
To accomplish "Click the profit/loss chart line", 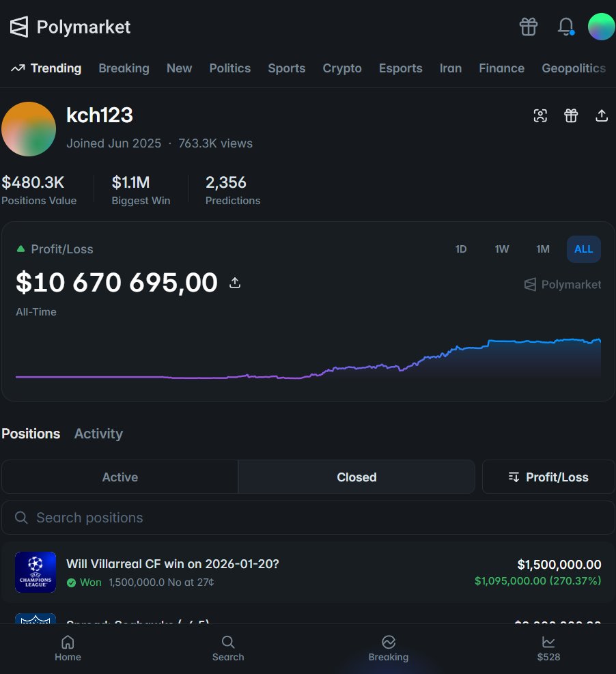I will point(308,359).
